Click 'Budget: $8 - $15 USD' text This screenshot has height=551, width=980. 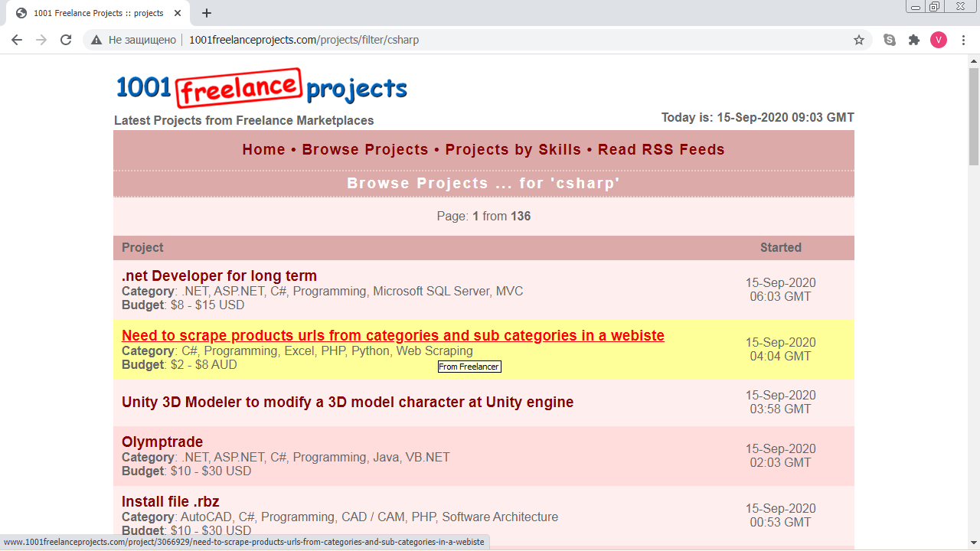(183, 305)
